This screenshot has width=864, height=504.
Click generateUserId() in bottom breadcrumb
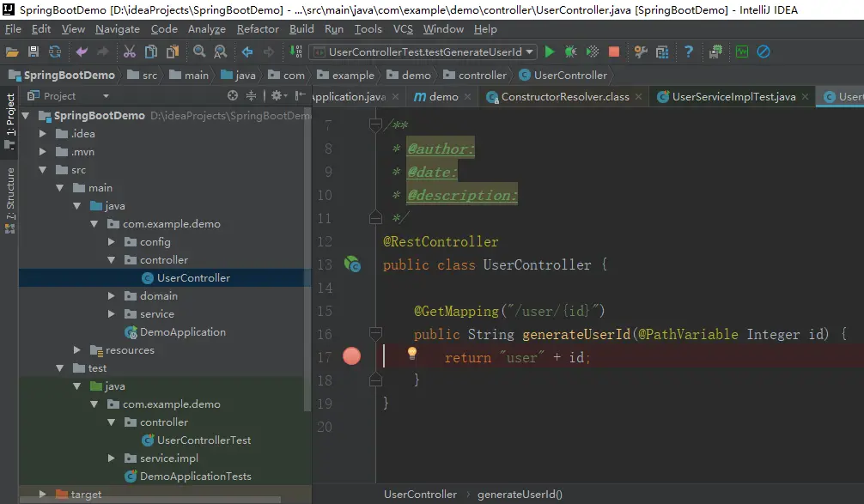(520, 495)
